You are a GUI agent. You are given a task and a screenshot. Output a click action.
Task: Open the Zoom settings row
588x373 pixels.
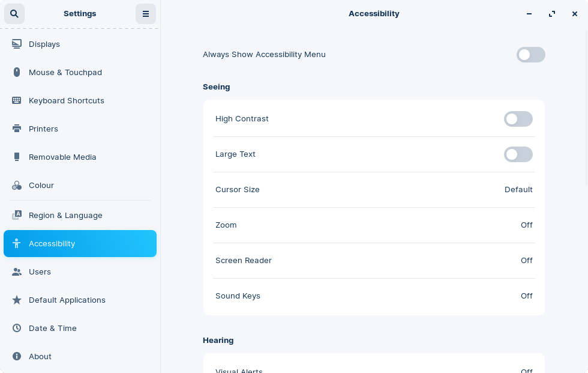(x=374, y=225)
